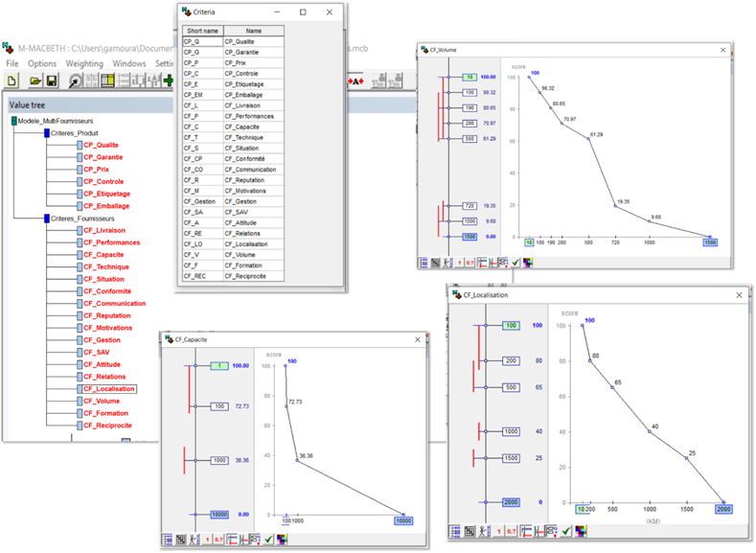Select CP_Qualite in the value tree
Viewport: 756px width, 553px height.
coord(101,145)
